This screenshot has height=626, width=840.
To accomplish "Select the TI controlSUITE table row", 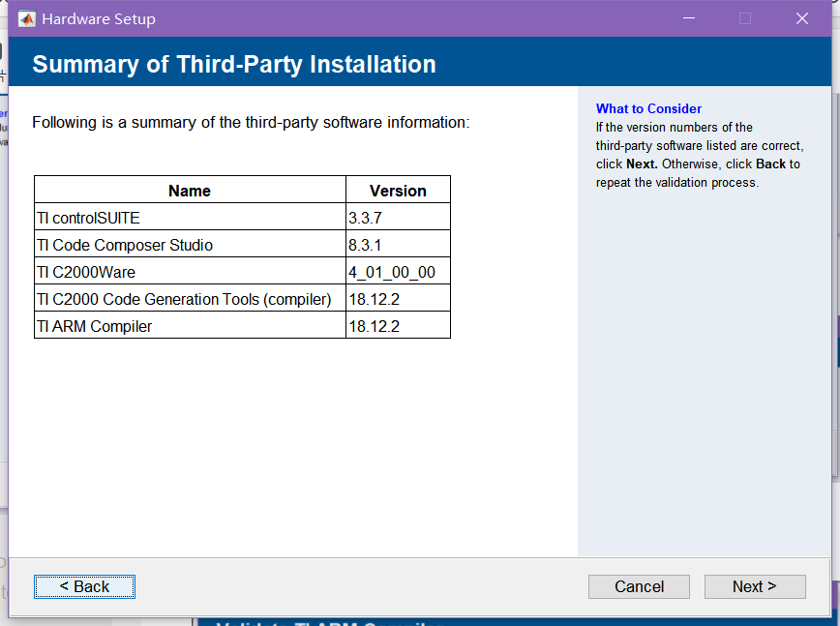I will click(x=189, y=217).
